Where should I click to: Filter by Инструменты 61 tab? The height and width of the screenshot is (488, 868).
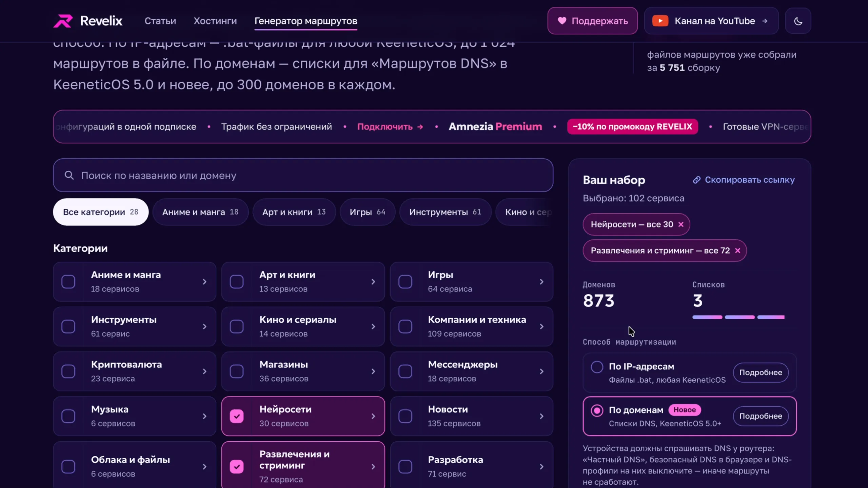pos(445,212)
